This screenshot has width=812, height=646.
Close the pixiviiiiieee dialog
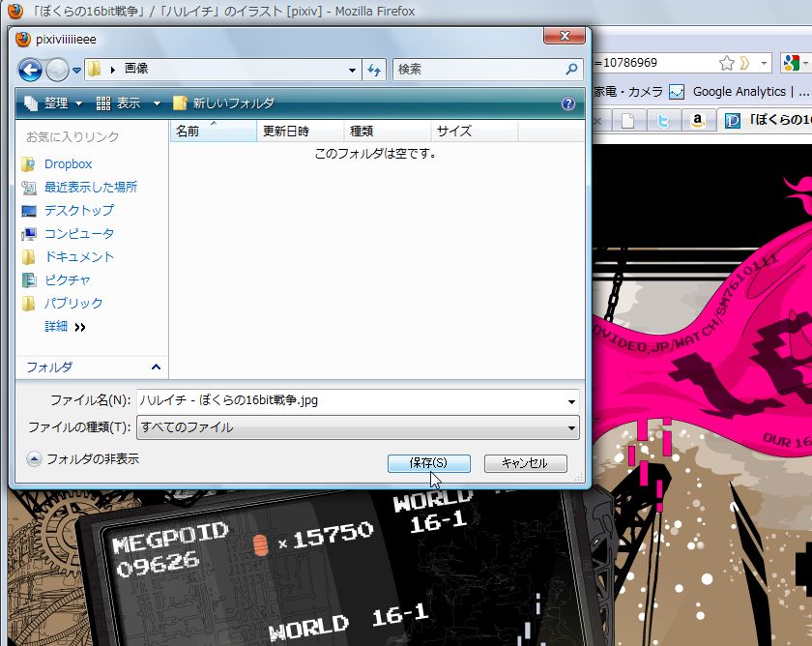pyautogui.click(x=565, y=36)
